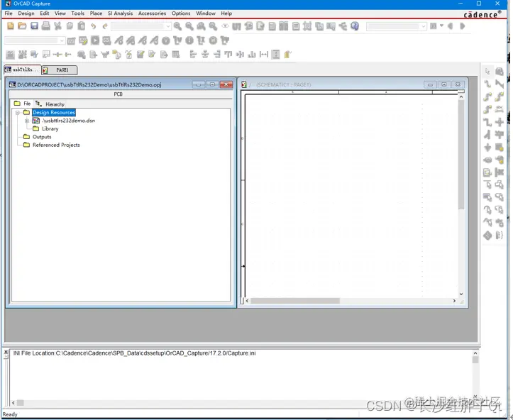The width and height of the screenshot is (513, 420).
Task: Click the back navigation arrow in toolbar
Action: point(451,26)
